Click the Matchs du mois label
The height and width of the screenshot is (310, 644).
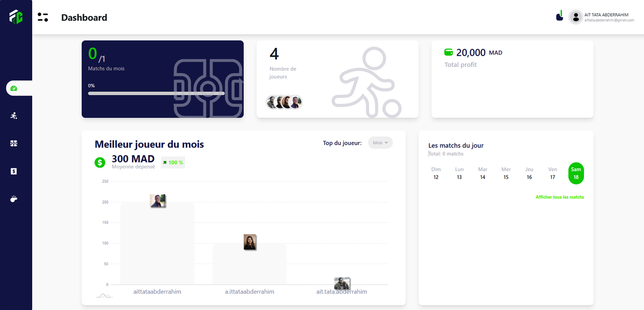pyautogui.click(x=106, y=69)
